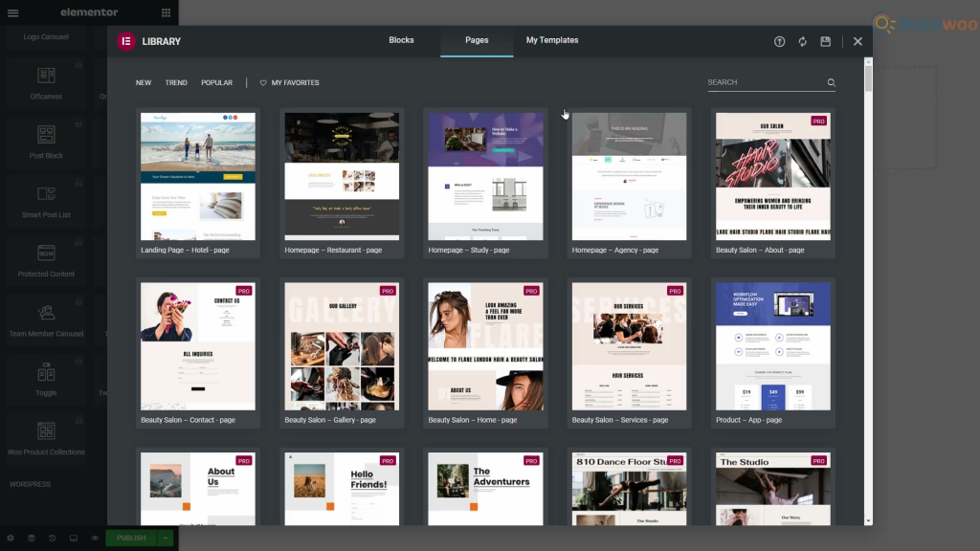Screen dimensions: 980x551
Task: Sync the library with refresh icon
Action: click(x=803, y=41)
